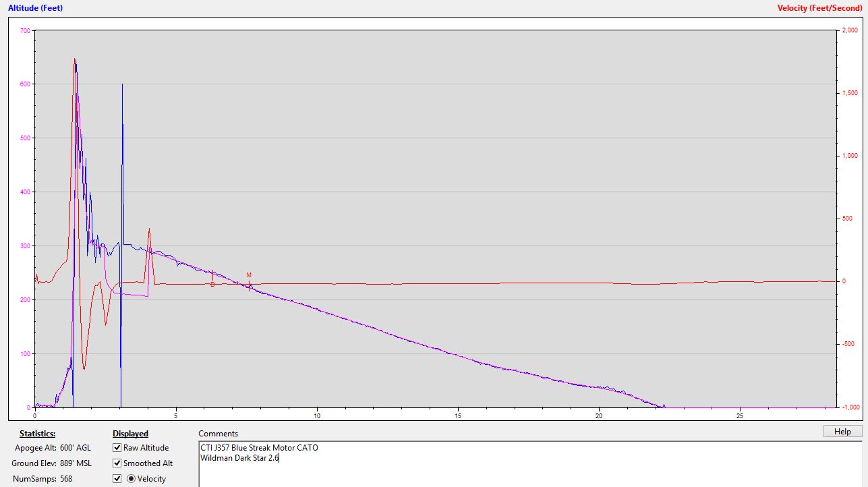Click the Altitude (Feet) axis title
This screenshot has width=868, height=487.
[x=37, y=8]
